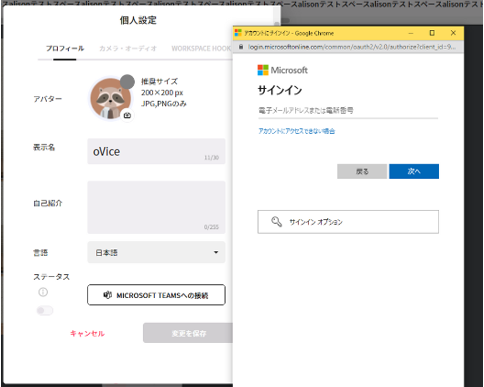
Task: Click the gray status dot on avatar
Action: [127, 82]
